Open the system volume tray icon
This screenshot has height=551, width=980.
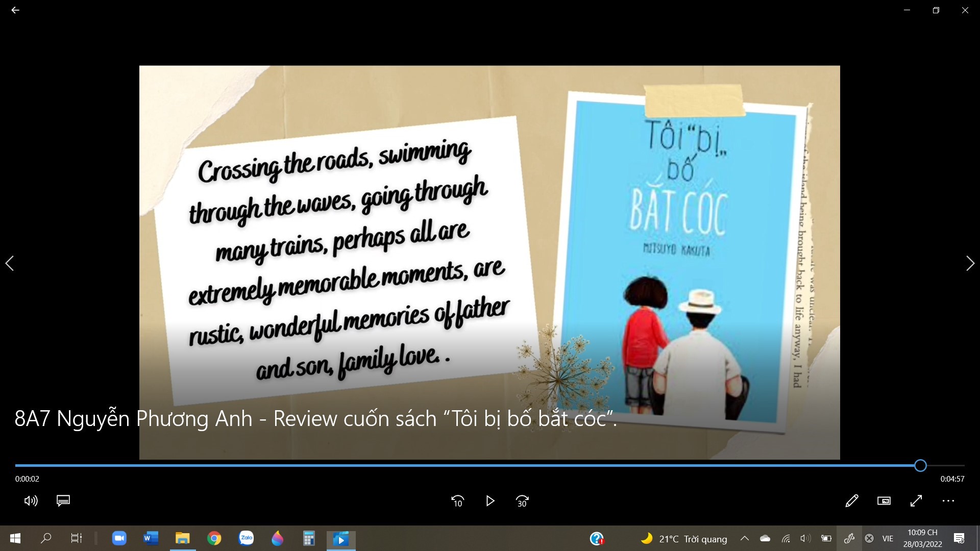tap(805, 538)
